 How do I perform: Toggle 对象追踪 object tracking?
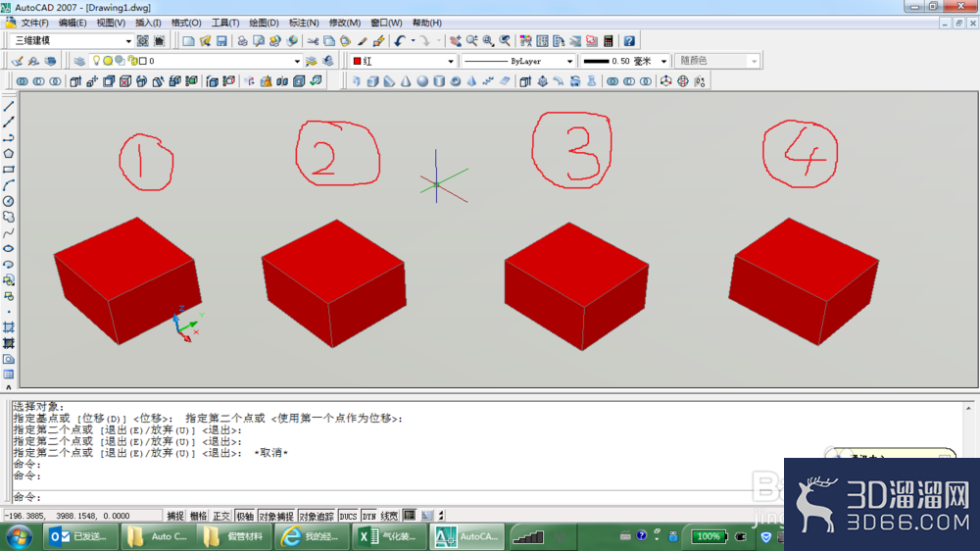(317, 516)
